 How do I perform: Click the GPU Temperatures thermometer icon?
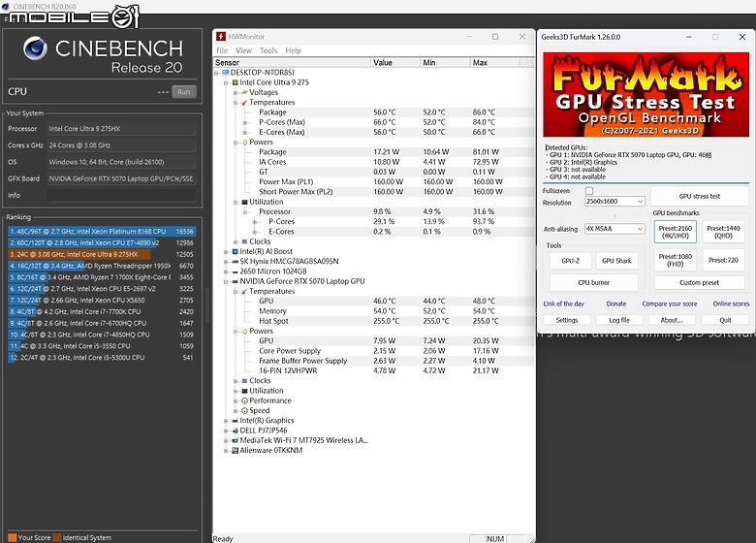click(x=244, y=291)
